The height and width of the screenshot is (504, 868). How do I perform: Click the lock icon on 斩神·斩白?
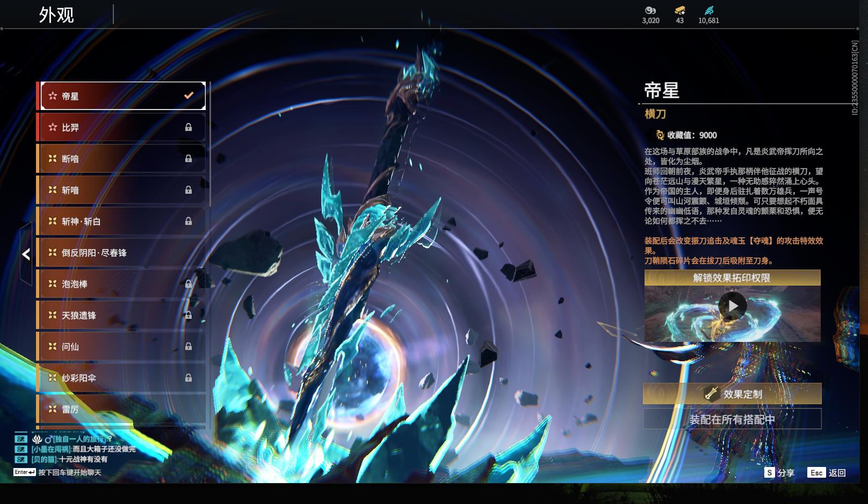[x=189, y=221]
